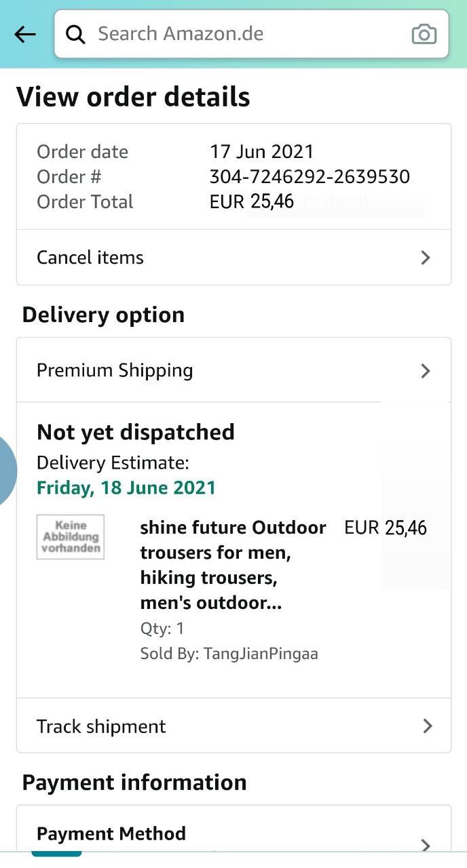Viewport: 467px width, 868px height.
Task: Expand the chevron beside Track shipment
Action: pos(427,726)
